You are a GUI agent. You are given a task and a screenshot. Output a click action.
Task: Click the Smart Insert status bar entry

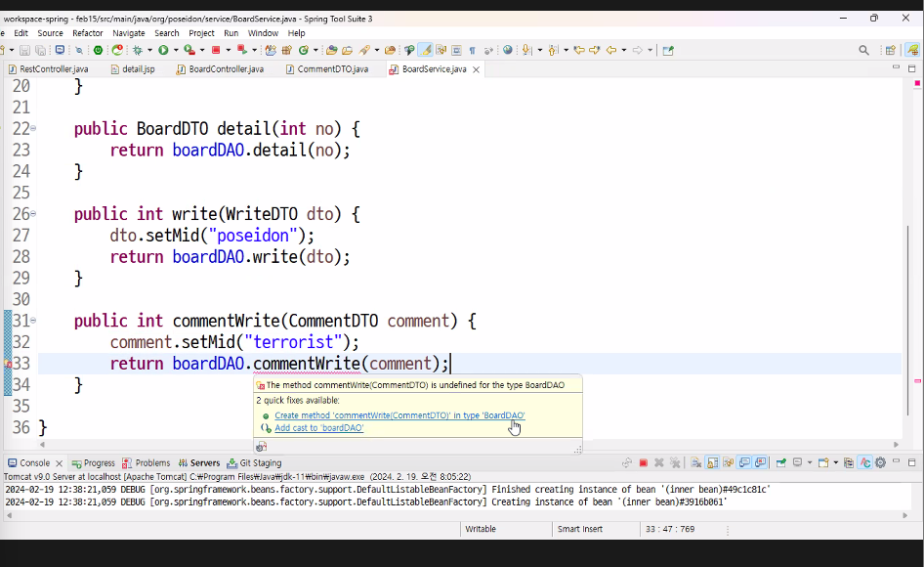580,529
